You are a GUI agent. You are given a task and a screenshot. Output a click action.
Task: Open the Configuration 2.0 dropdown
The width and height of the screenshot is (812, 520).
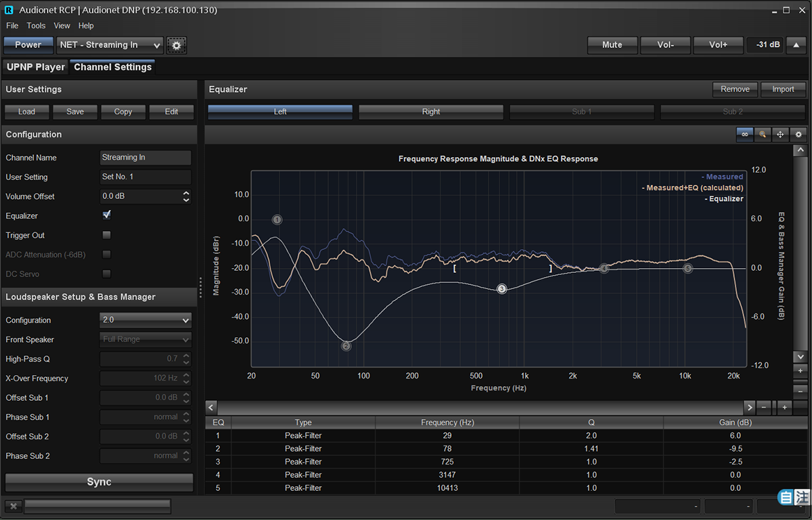[145, 320]
